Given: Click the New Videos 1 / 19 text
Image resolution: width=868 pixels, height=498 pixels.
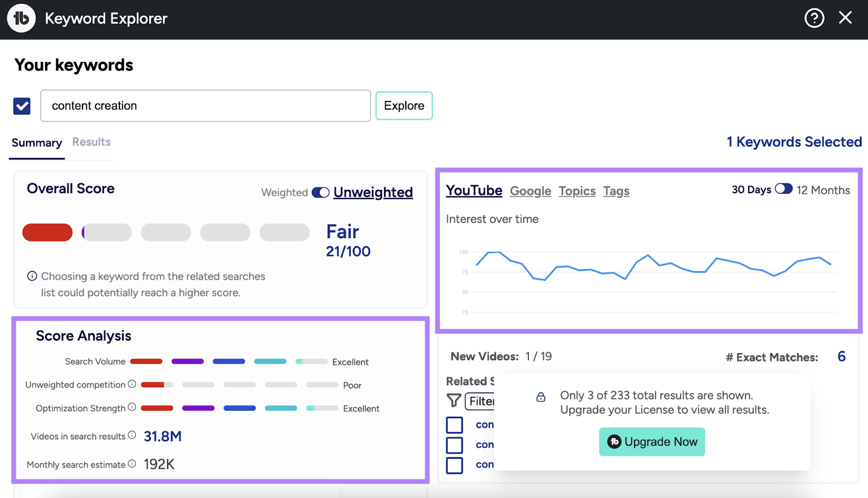Looking at the screenshot, I should [501, 356].
